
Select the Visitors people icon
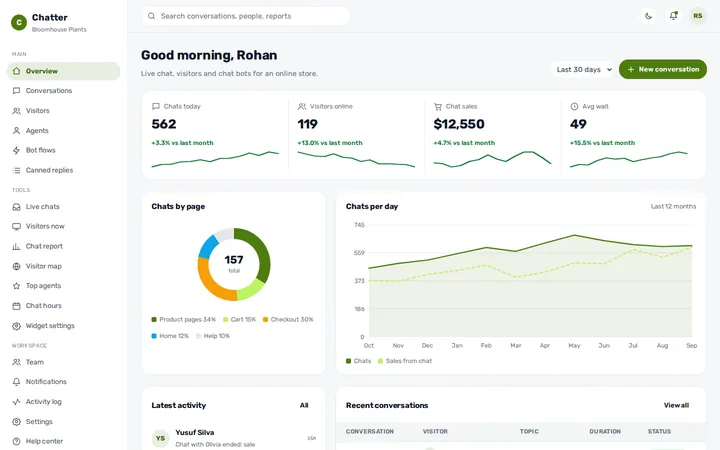[x=17, y=111]
